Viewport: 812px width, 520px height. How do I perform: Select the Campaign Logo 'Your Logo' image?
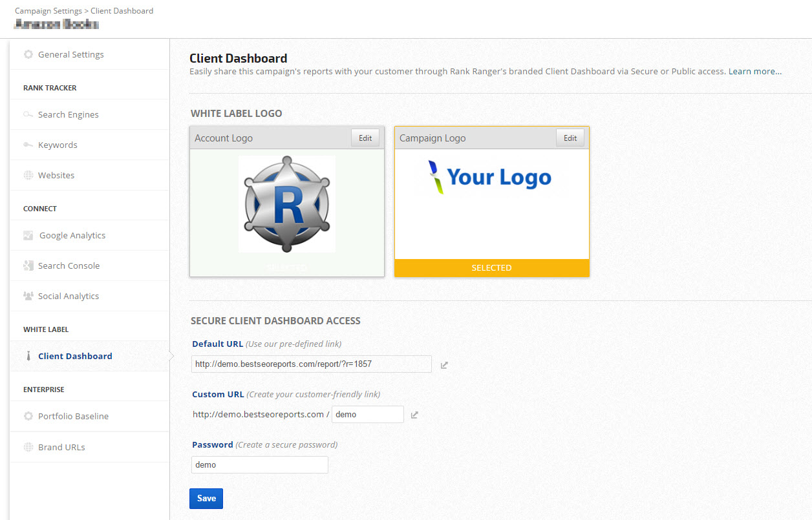click(491, 178)
